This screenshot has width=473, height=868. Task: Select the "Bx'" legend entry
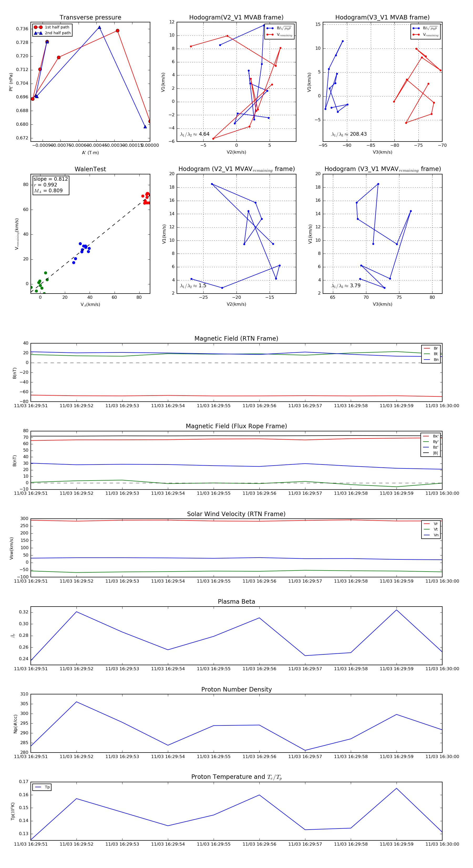pos(431,436)
